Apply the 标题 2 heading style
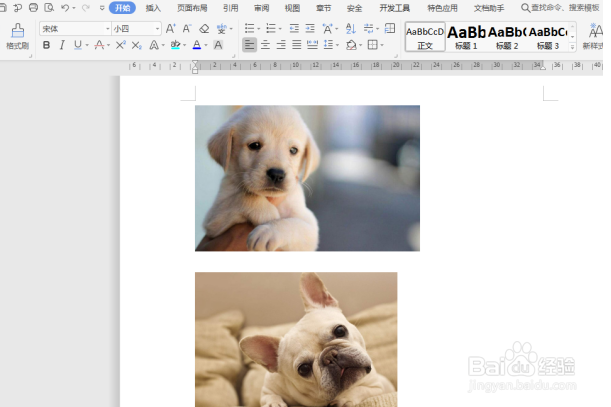The width and height of the screenshot is (611, 407). (x=507, y=37)
